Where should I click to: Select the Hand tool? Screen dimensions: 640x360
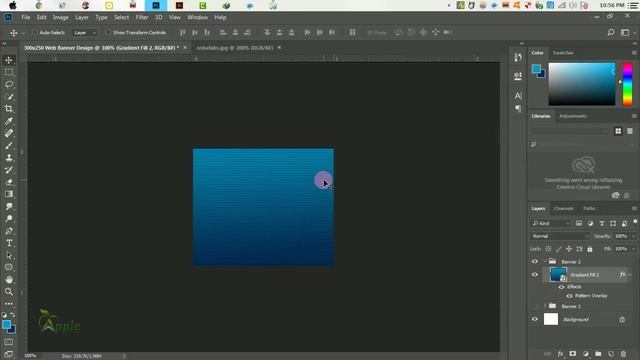tap(9, 280)
